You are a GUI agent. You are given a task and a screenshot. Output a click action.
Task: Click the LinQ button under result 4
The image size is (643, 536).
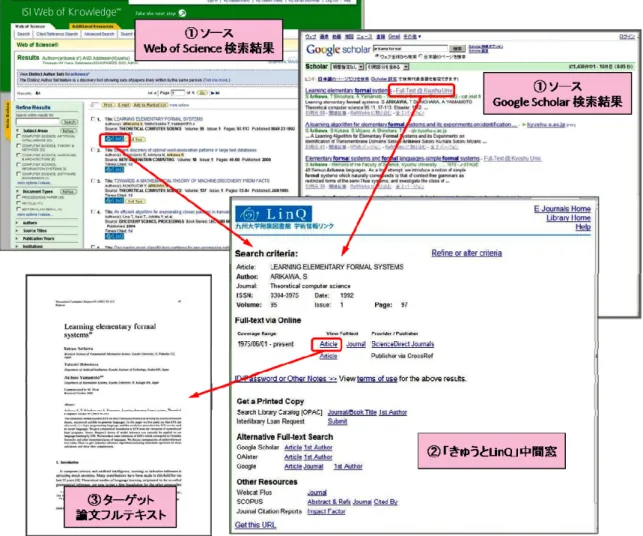click(114, 236)
